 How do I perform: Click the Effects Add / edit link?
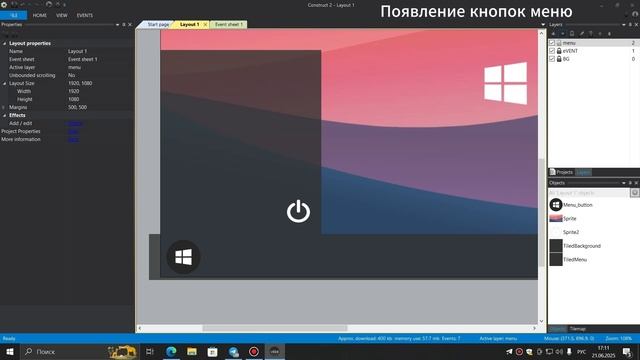click(x=75, y=123)
